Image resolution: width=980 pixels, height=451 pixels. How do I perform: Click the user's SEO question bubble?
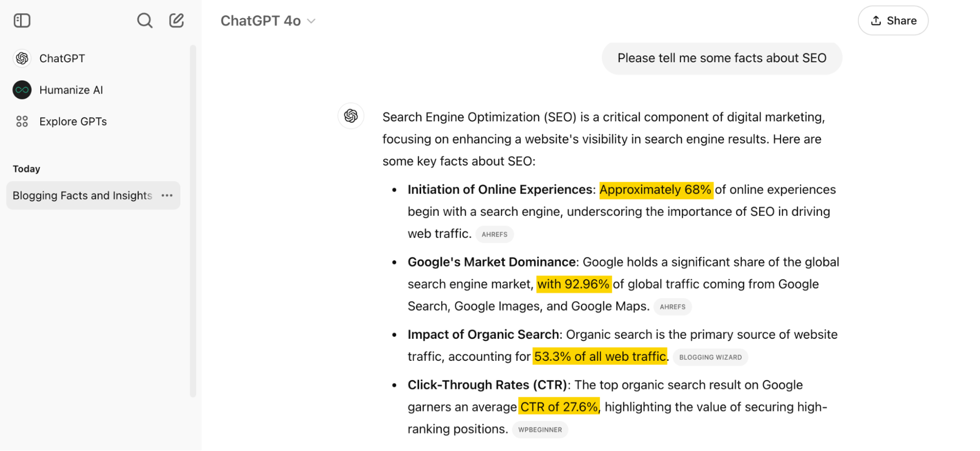click(722, 58)
